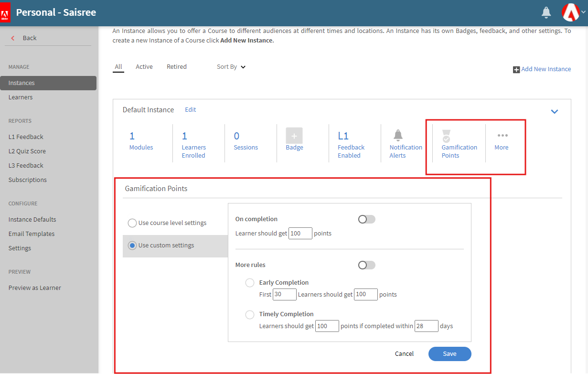
Task: Enable the More rules switch
Action: pyautogui.click(x=366, y=265)
